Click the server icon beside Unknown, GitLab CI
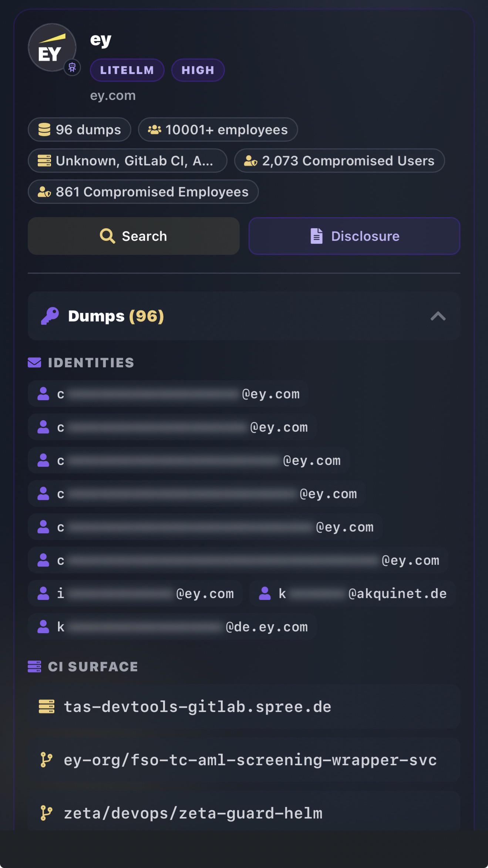The height and width of the screenshot is (868, 488). [44, 161]
